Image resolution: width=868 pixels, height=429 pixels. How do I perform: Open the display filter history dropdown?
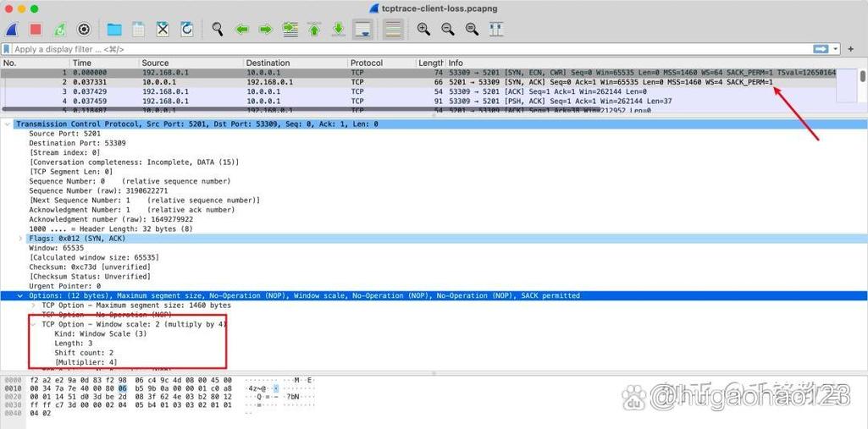tap(834, 49)
